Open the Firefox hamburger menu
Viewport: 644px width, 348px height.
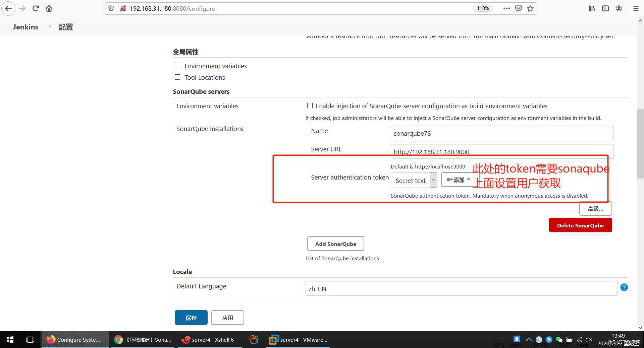[x=636, y=8]
